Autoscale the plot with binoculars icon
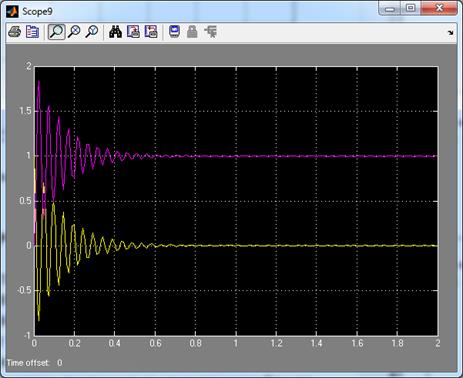Viewport: 463px width, 378px height. click(x=115, y=32)
